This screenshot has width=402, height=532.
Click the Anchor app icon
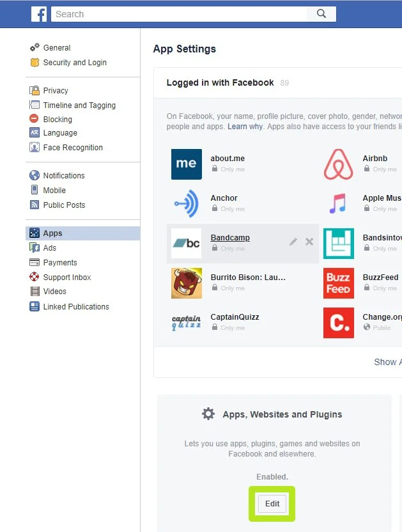187,204
